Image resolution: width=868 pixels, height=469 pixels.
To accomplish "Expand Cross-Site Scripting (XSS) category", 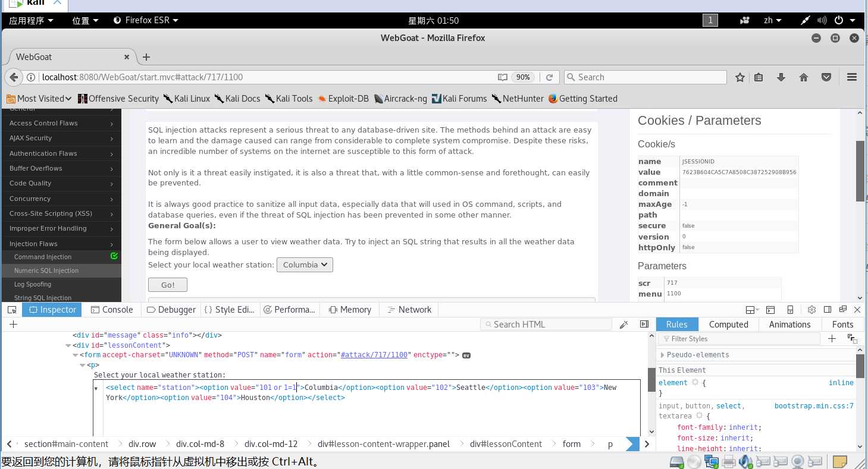I will 61,213.
